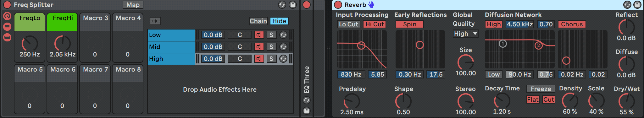The width and height of the screenshot is (644, 118).
Task: Click EQ Three hot-swap icon
Action: pos(307,100)
